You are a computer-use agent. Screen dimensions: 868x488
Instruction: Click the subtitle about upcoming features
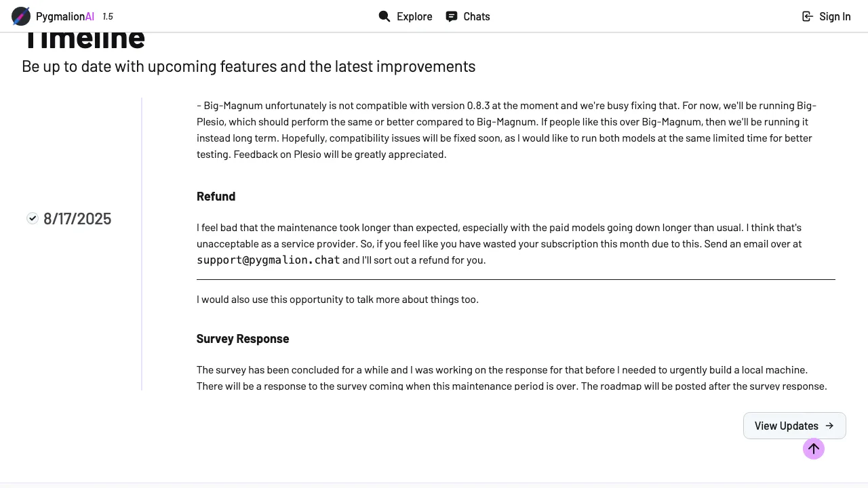tap(248, 66)
